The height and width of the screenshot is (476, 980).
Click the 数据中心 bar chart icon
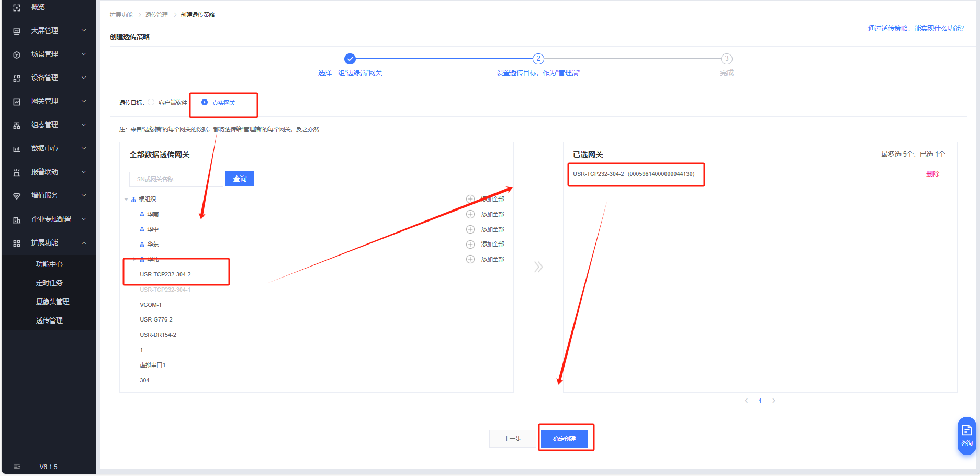point(17,149)
